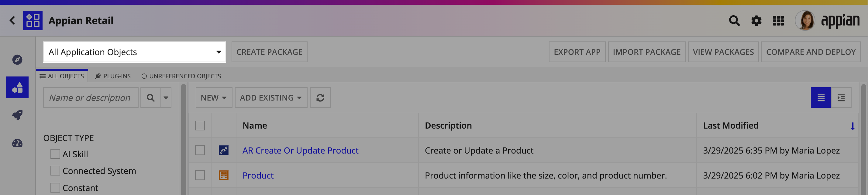
Task: Switch to the UNREFERENCED OBJECTS tab
Action: (x=181, y=76)
